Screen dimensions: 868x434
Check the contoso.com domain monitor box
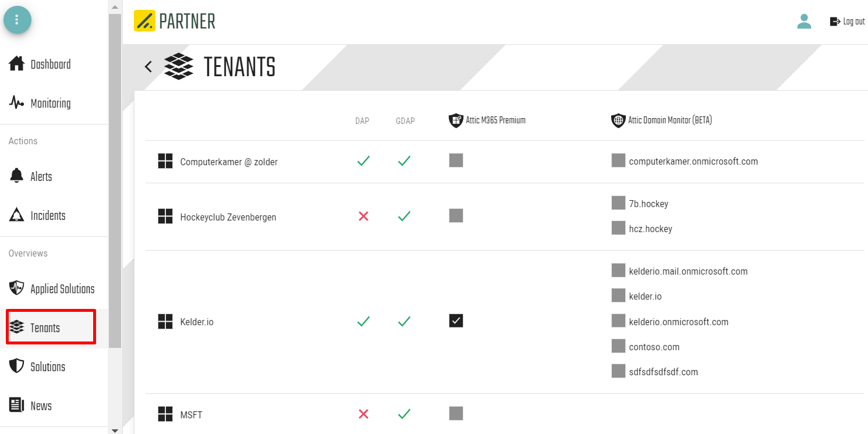click(618, 346)
